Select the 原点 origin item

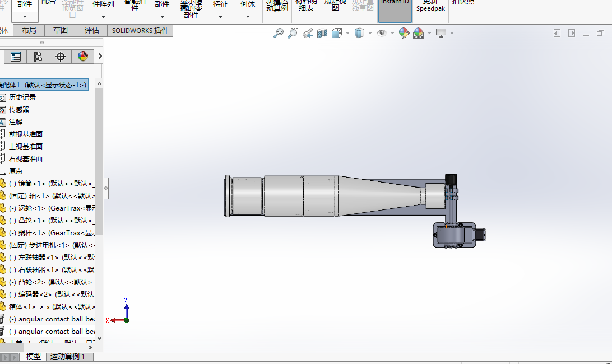[x=16, y=171]
